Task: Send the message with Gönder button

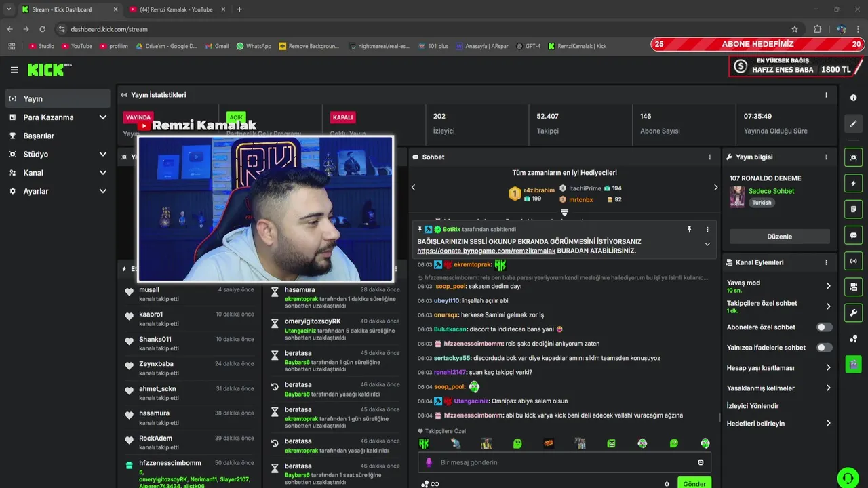Action: pos(694,484)
